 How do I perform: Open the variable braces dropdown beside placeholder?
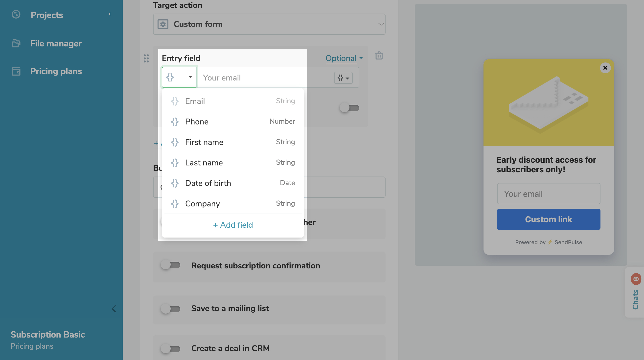pos(343,78)
